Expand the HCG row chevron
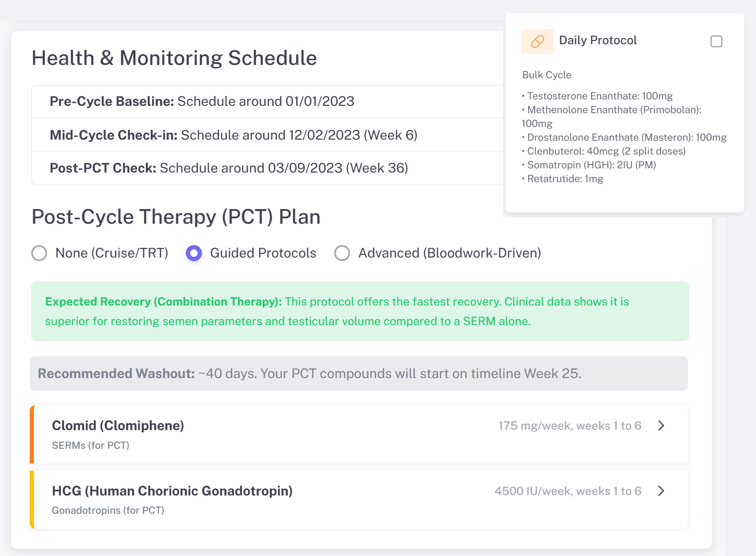This screenshot has height=556, width=756. pos(661,491)
